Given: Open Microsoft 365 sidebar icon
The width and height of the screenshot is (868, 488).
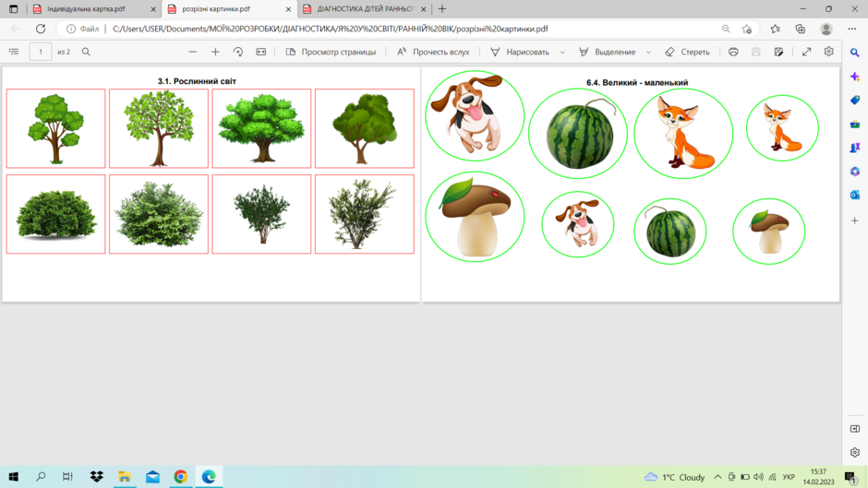Looking at the screenshot, I should tap(855, 172).
